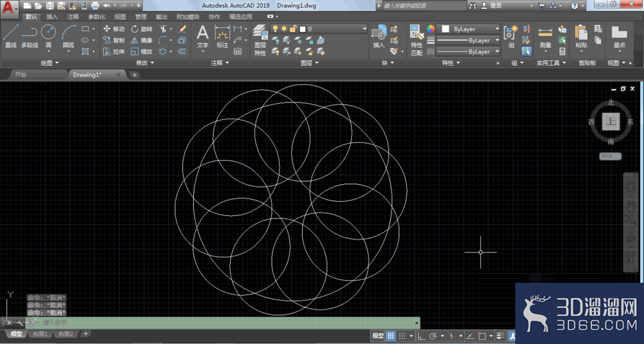Open the ByLayer color dropdown
The height and width of the screenshot is (344, 644).
(468, 29)
